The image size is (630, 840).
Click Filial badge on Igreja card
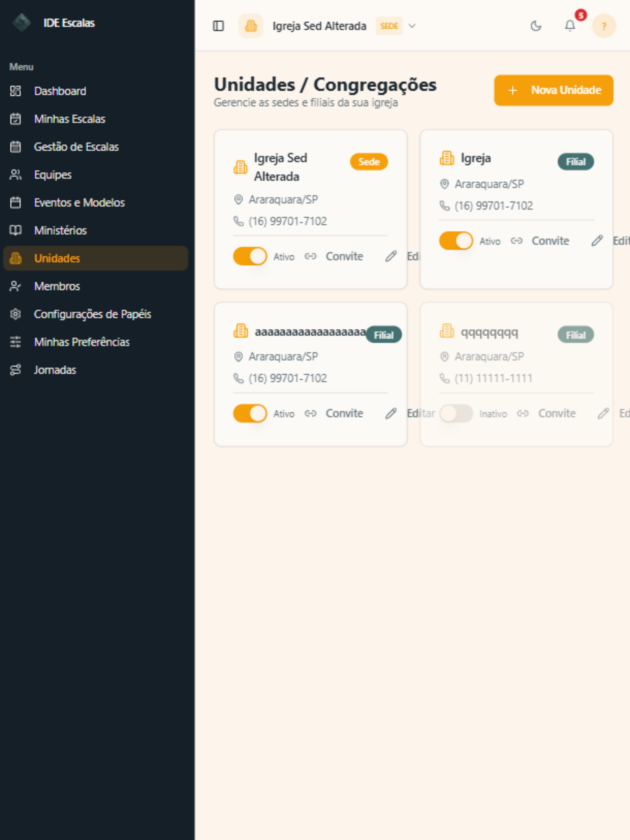click(x=575, y=162)
